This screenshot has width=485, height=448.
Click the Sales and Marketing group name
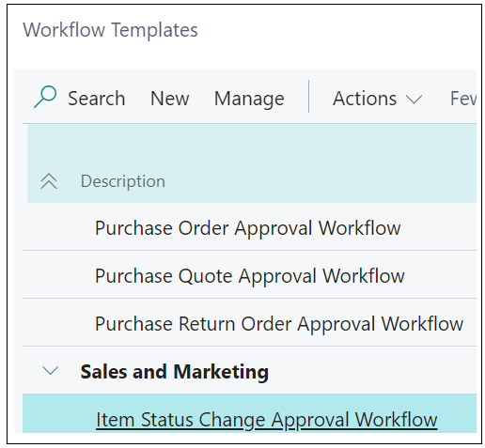(x=175, y=372)
